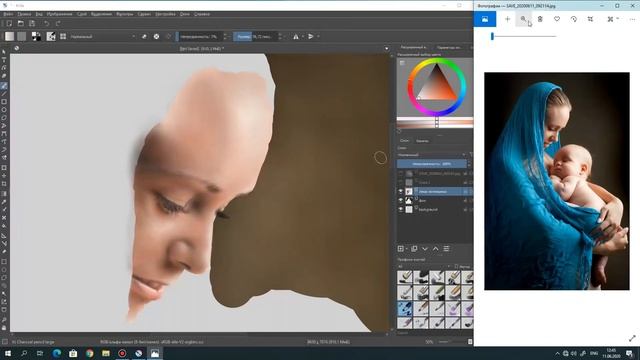Open the Windows Start menu
640x360 pixels.
[x=8, y=353]
